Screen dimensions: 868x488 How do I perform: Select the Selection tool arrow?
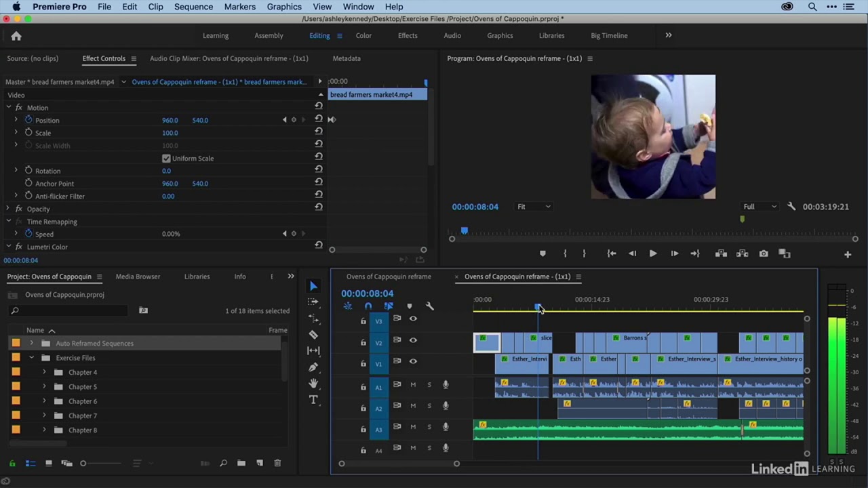(313, 286)
